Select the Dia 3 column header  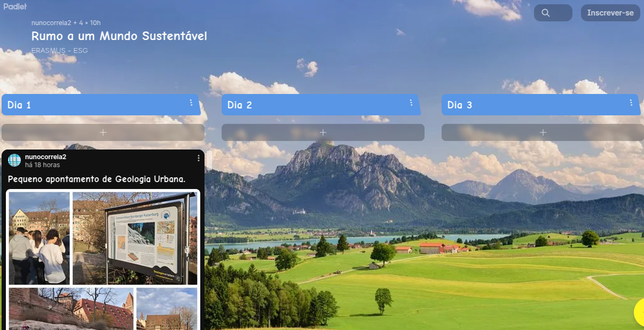click(x=541, y=105)
